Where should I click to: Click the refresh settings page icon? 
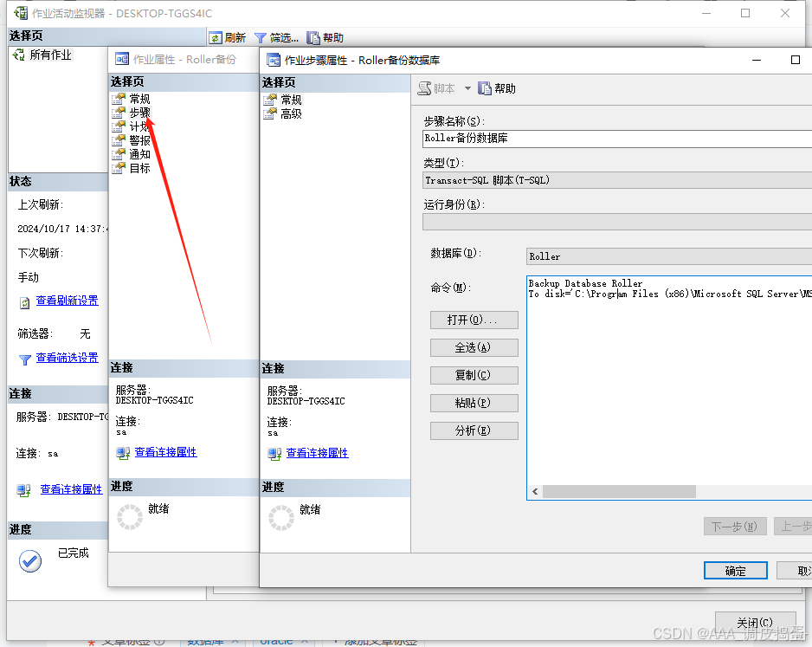tap(24, 302)
